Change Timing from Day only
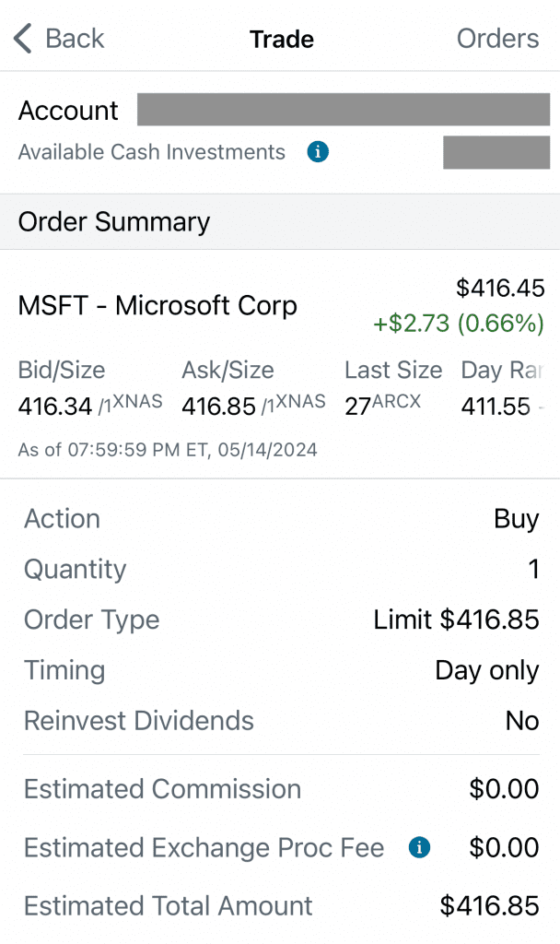 coord(487,670)
